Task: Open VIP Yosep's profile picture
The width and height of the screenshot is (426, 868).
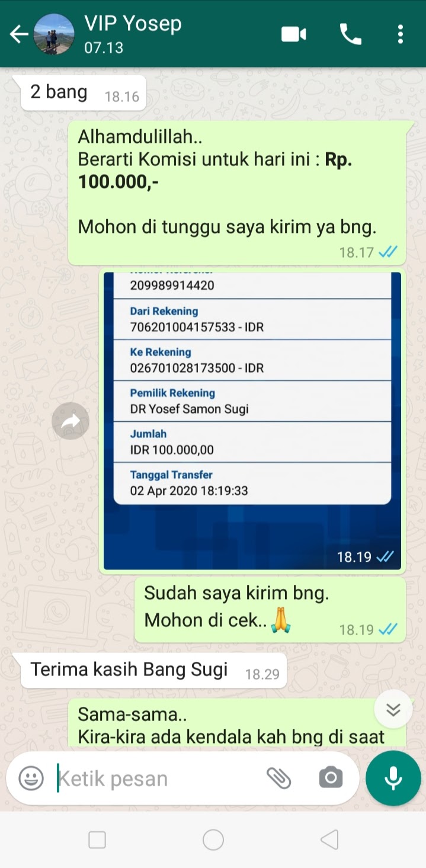Action: coord(54,34)
